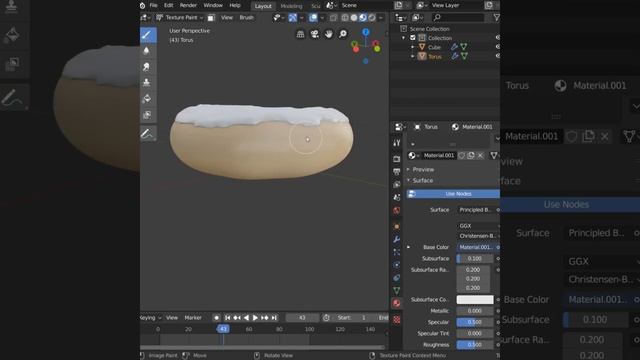The height and width of the screenshot is (360, 640).
Task: Select the Clone stamp tool
Action: [x=147, y=82]
